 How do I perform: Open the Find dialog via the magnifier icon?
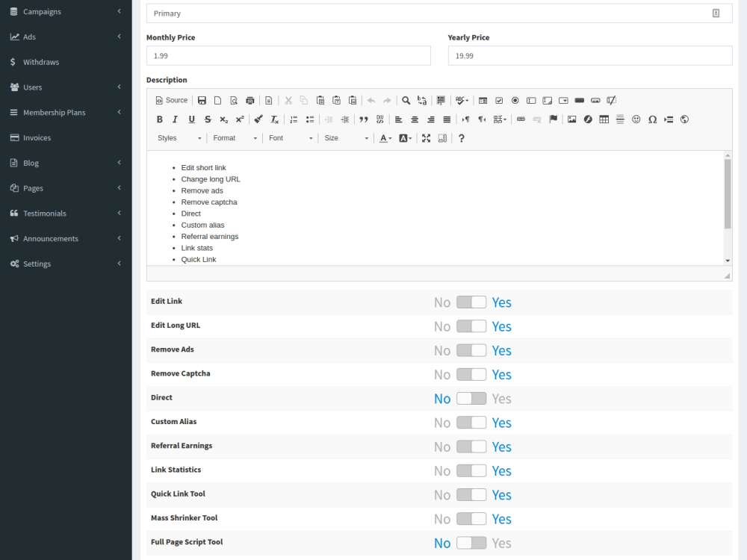(406, 100)
